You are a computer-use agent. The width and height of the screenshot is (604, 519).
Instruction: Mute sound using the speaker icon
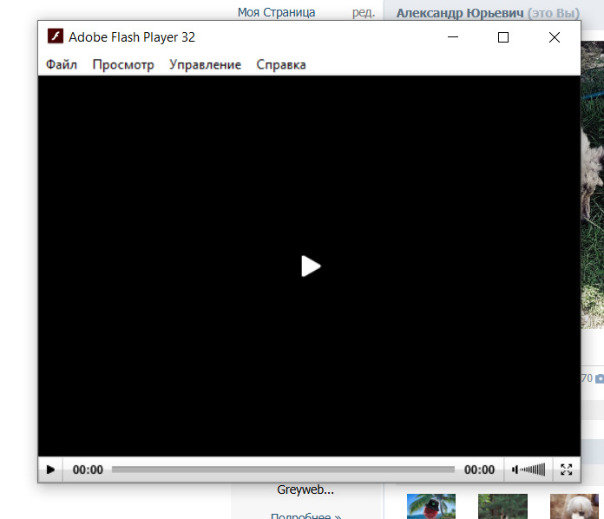coord(515,469)
